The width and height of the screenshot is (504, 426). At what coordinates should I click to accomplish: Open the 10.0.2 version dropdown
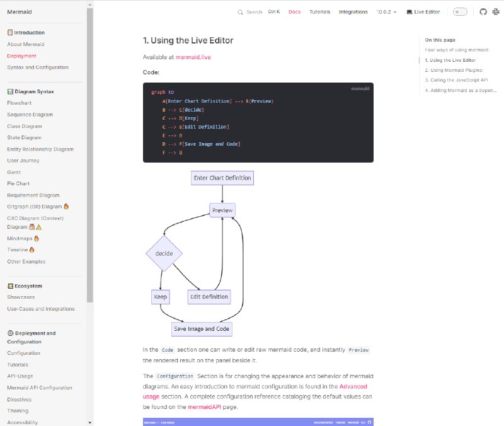coord(386,12)
